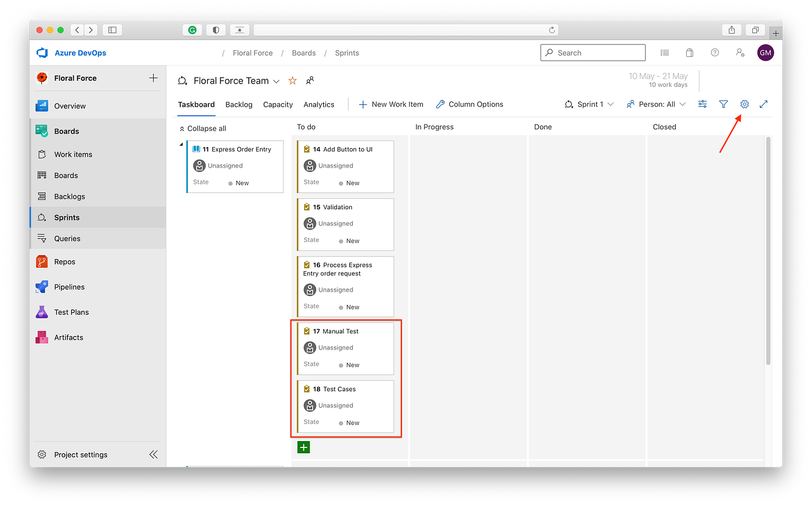Enter full screen mode with diagonal arrows
The image size is (812, 506).
point(764,104)
